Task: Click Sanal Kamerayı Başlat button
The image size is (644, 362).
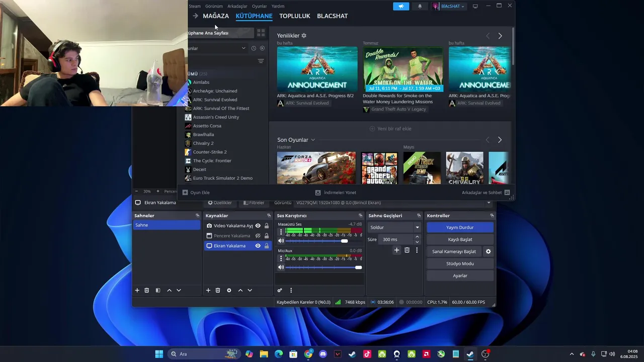Action: [454, 251]
